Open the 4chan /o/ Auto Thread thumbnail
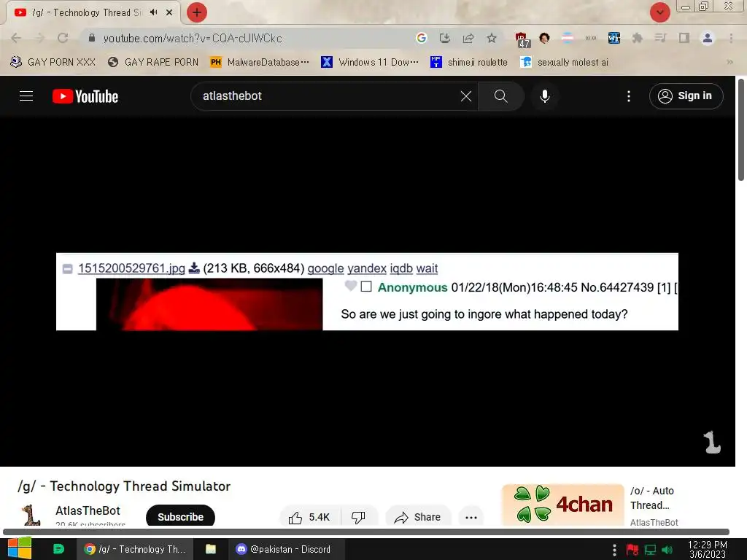 562,505
